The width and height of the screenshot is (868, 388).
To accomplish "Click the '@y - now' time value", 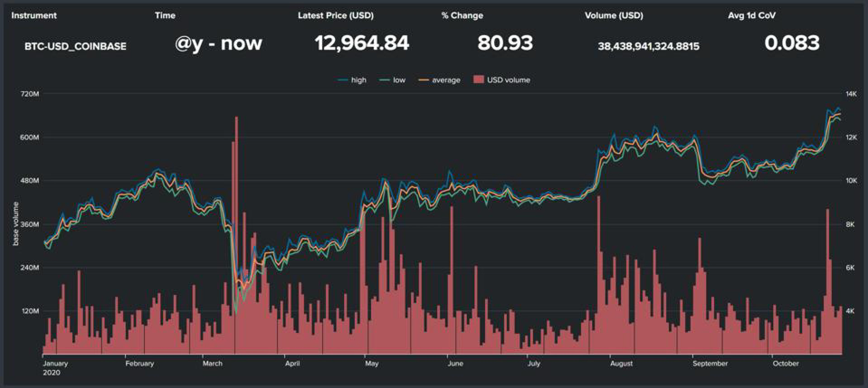I will tap(218, 43).
